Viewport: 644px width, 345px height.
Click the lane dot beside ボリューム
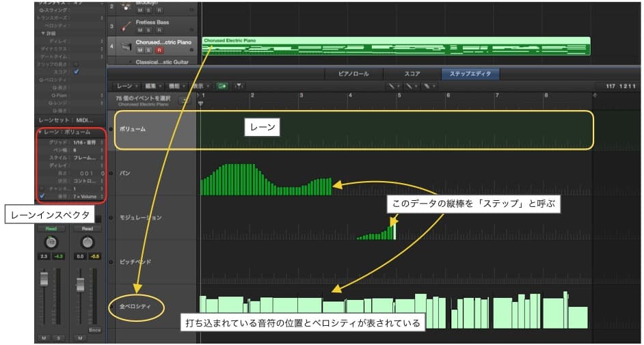pos(111,129)
